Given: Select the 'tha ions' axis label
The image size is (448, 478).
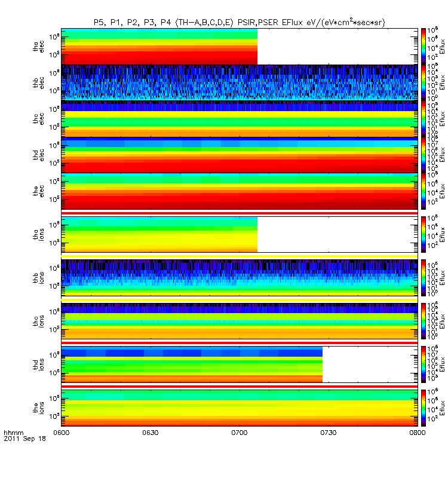Looking at the screenshot, I should pyautogui.click(x=38, y=235).
